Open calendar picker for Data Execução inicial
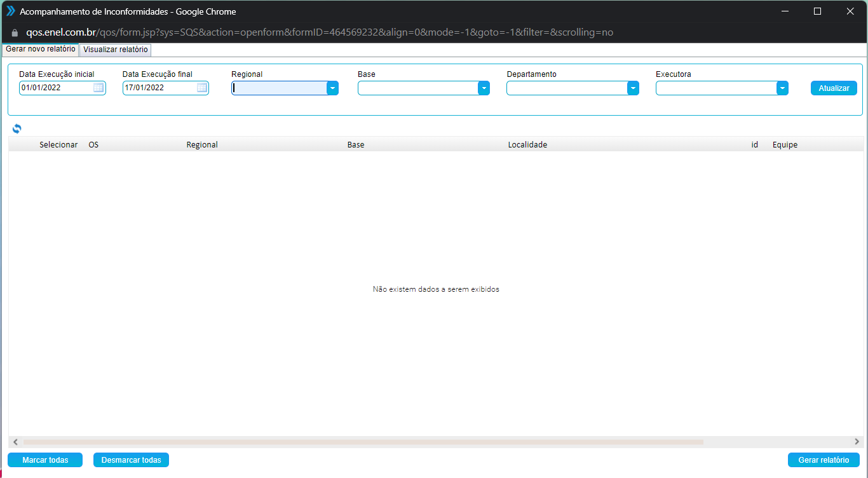Screen dimensions: 868x478 pyautogui.click(x=98, y=88)
